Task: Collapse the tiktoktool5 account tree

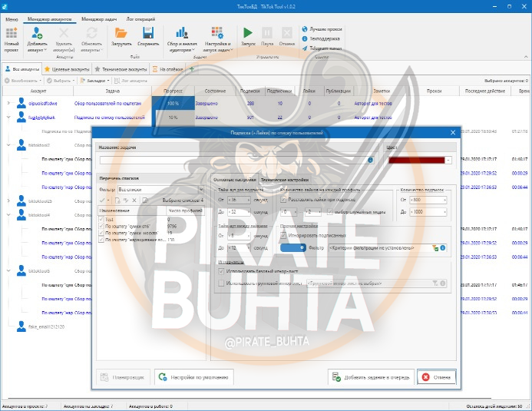Action: 8,271
